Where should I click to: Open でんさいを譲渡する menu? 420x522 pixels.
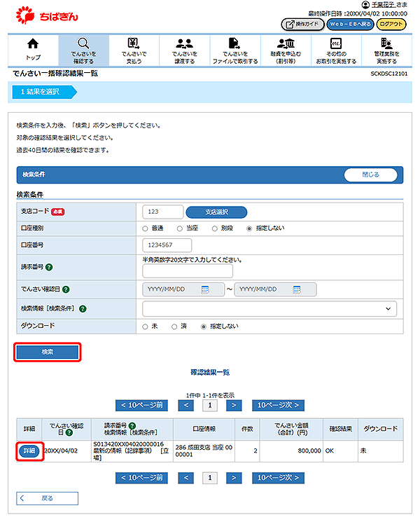click(x=185, y=50)
